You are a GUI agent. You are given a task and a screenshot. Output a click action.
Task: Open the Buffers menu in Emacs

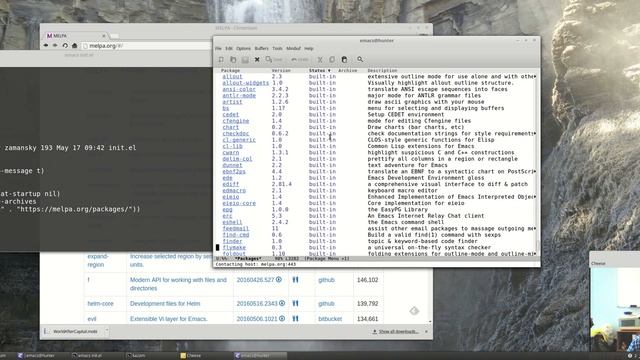[261, 49]
